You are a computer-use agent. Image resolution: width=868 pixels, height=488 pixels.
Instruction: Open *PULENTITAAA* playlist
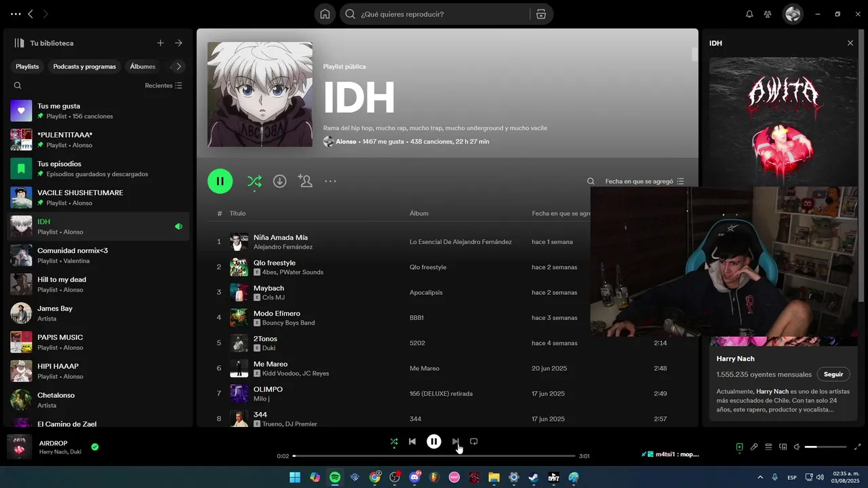(x=98, y=140)
